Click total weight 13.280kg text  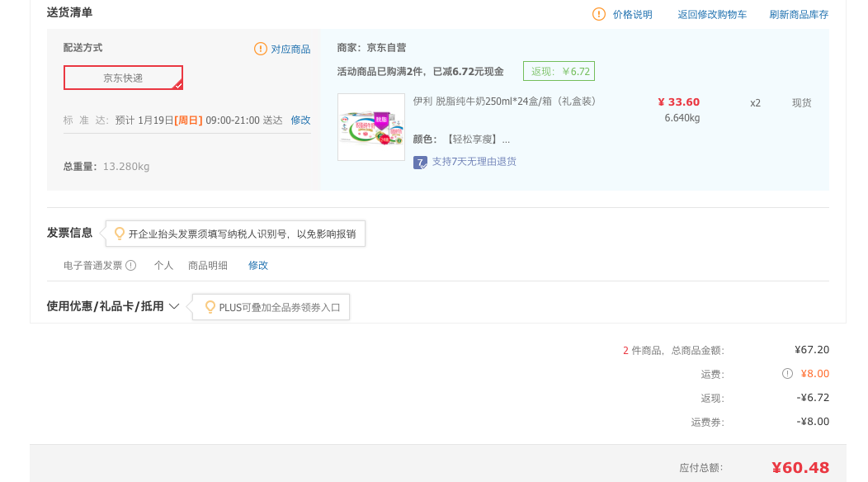click(126, 166)
